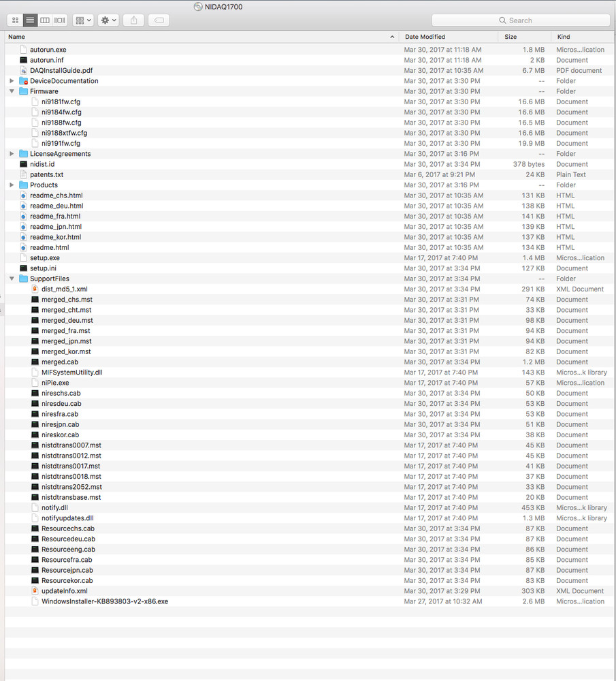
Task: Select merged_kor.mst file name
Action: (67, 352)
